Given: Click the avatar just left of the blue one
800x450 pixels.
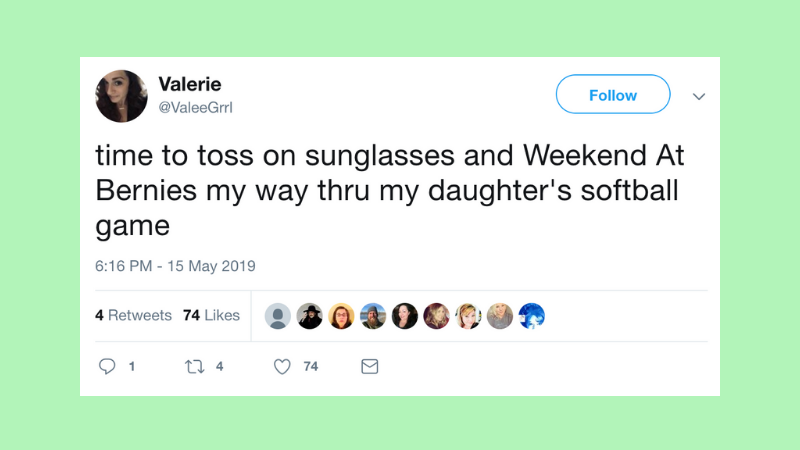Looking at the screenshot, I should (500, 316).
